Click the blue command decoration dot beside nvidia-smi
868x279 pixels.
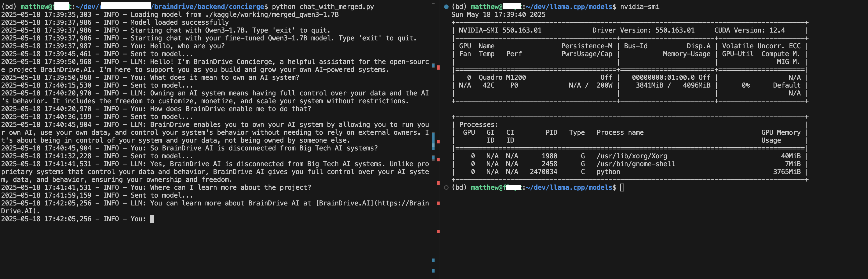click(446, 6)
